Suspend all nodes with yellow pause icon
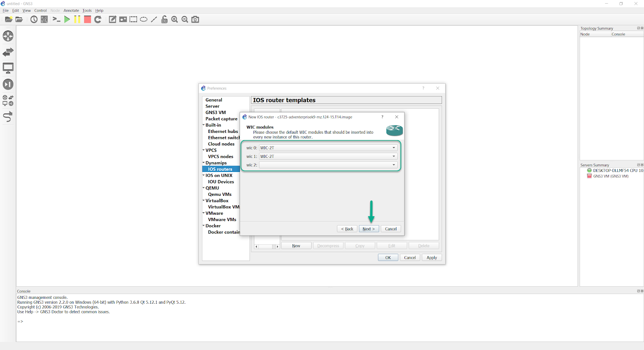The width and height of the screenshot is (644, 350). point(77,19)
